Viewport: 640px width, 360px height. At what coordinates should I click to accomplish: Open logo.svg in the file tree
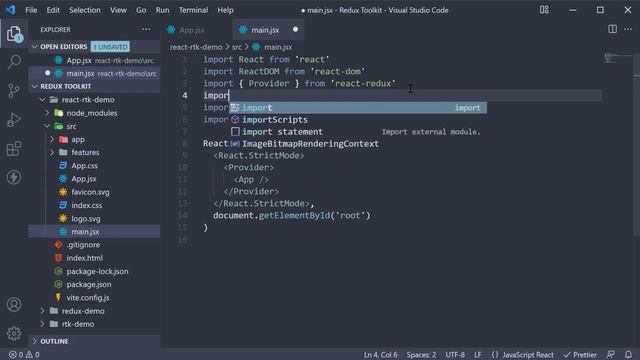tap(86, 218)
